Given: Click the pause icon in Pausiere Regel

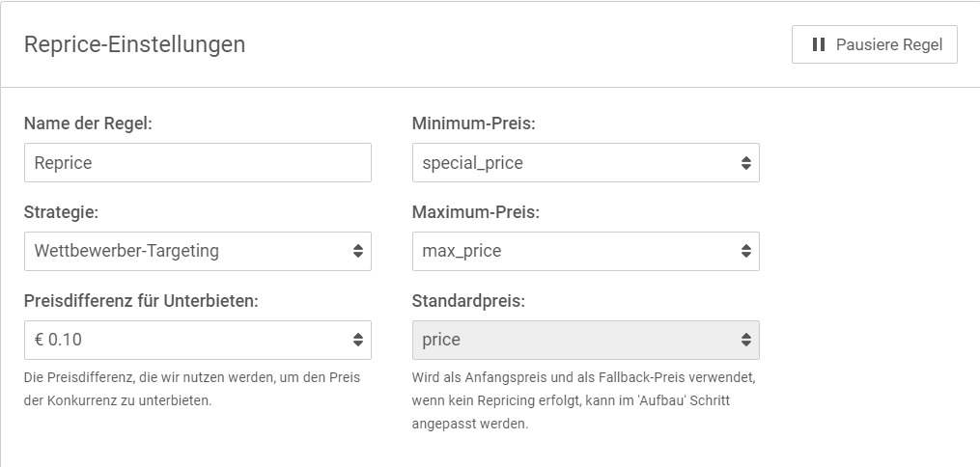Looking at the screenshot, I should [x=818, y=44].
